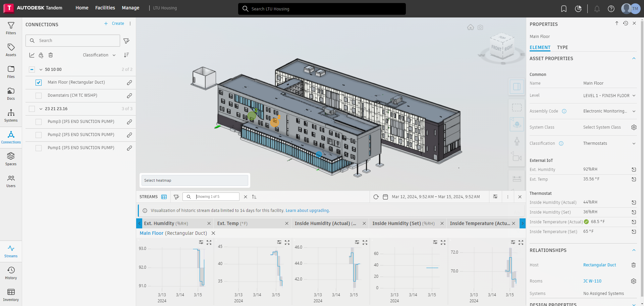Collapse the Asset Properties section
Viewport: 644px width, 306px height.
[x=634, y=58]
